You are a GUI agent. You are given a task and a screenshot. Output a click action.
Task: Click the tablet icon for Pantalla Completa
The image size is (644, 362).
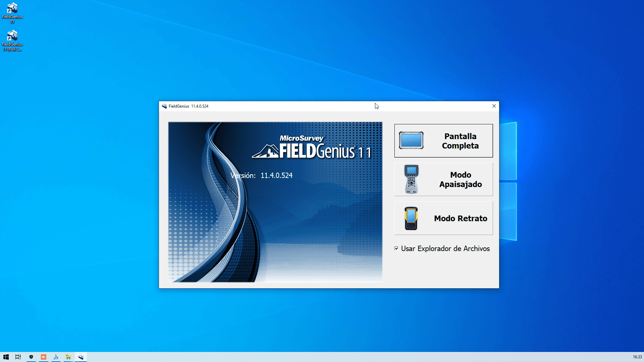[411, 140]
